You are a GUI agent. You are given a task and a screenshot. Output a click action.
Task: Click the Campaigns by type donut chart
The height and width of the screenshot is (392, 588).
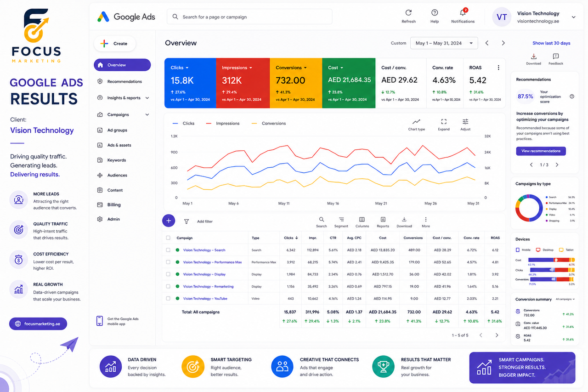[x=528, y=208]
